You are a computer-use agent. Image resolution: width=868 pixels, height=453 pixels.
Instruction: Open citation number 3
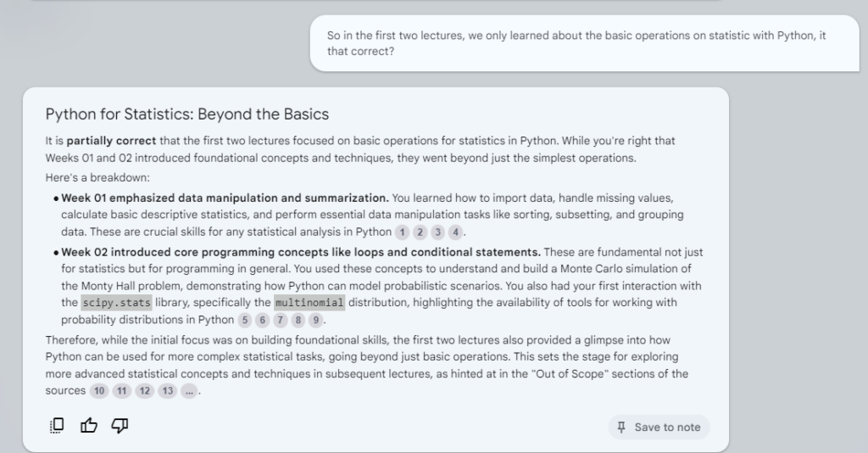pyautogui.click(x=438, y=232)
